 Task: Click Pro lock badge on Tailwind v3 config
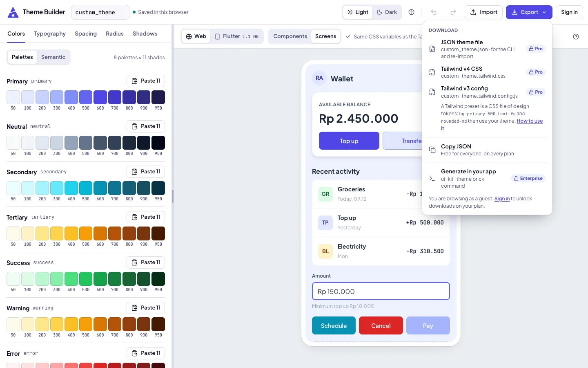[536, 92]
